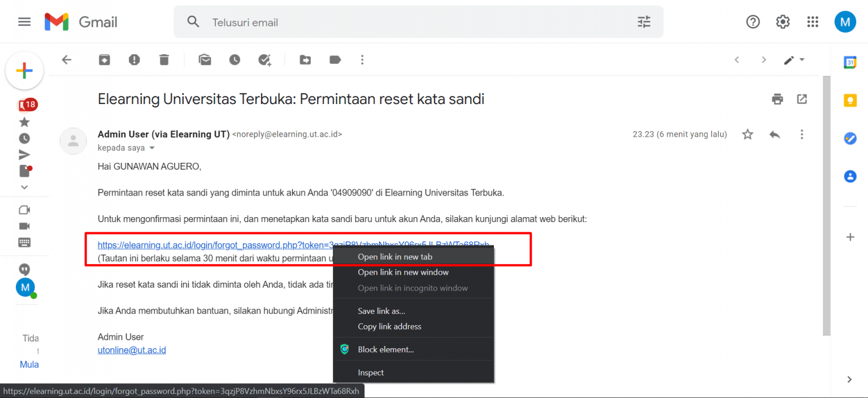The width and height of the screenshot is (868, 398).
Task: Open Google Calendar in the side panel
Action: tap(850, 62)
